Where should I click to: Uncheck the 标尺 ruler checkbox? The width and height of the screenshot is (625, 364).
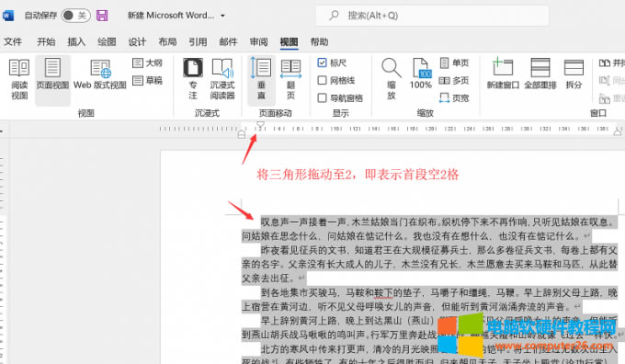click(x=322, y=63)
